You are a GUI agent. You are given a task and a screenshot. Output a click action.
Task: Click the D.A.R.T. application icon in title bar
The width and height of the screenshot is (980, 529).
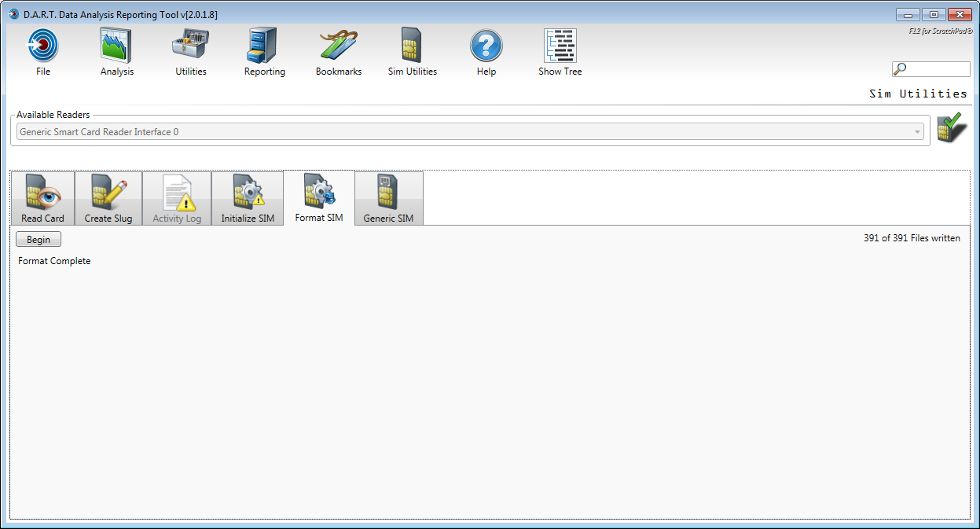pos(13,14)
